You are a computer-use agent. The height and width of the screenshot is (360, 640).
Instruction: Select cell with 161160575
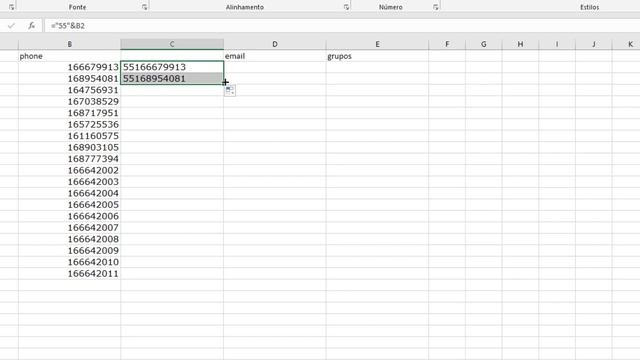click(69, 136)
